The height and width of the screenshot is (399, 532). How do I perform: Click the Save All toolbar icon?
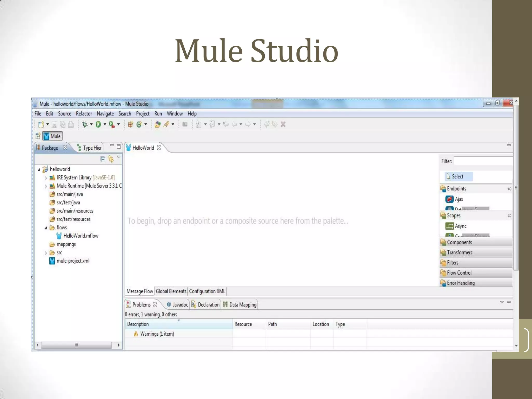tap(63, 124)
